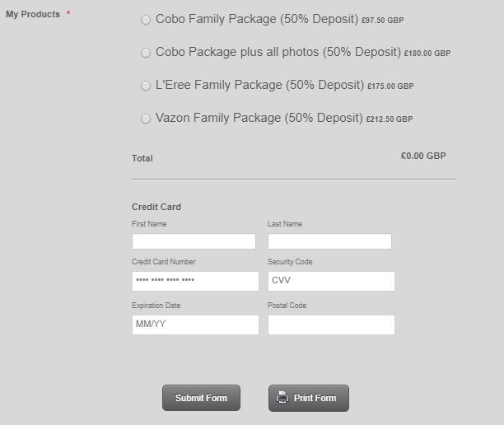Image resolution: width=504 pixels, height=425 pixels.
Task: Choose Cobo Package plus all photos option
Action: click(146, 53)
